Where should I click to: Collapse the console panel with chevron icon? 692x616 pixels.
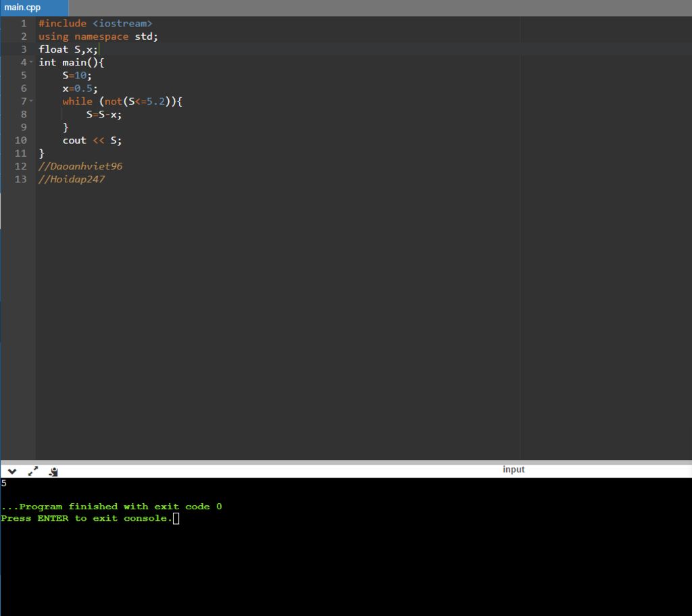tap(12, 471)
